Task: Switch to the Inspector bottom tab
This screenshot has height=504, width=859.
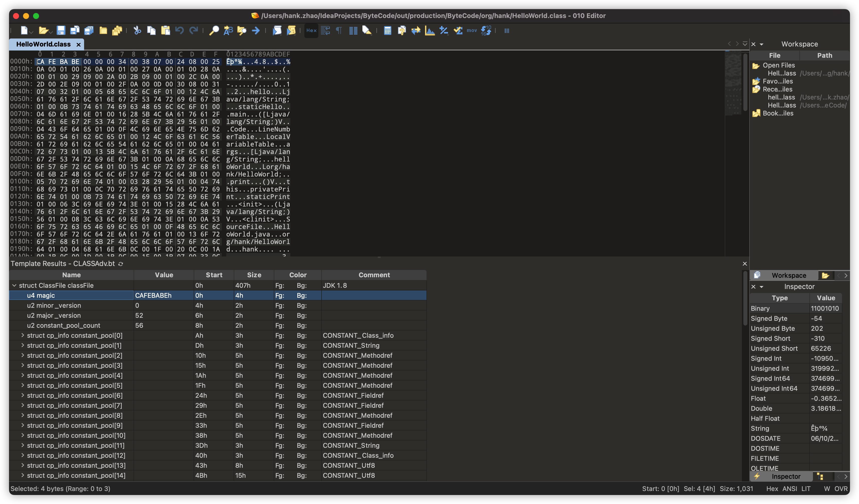Action: [786, 476]
